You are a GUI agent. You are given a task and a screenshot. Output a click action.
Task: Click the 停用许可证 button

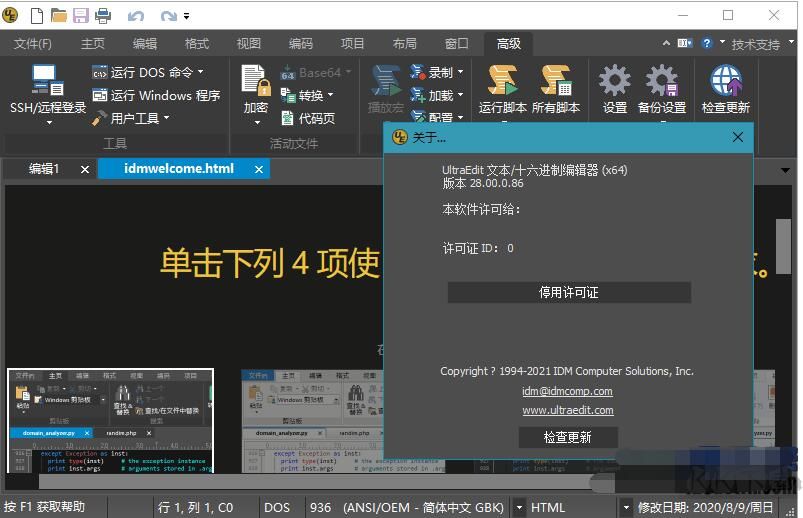tap(568, 292)
